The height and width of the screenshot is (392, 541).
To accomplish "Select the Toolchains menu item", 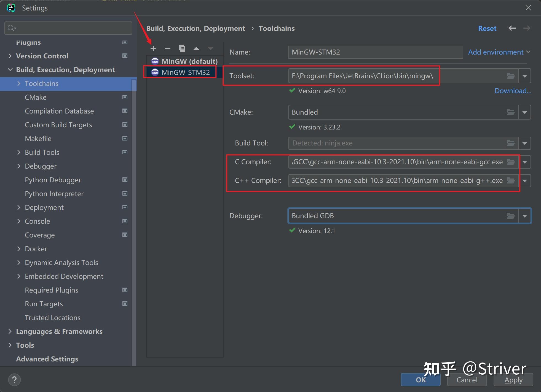I will 42,83.
